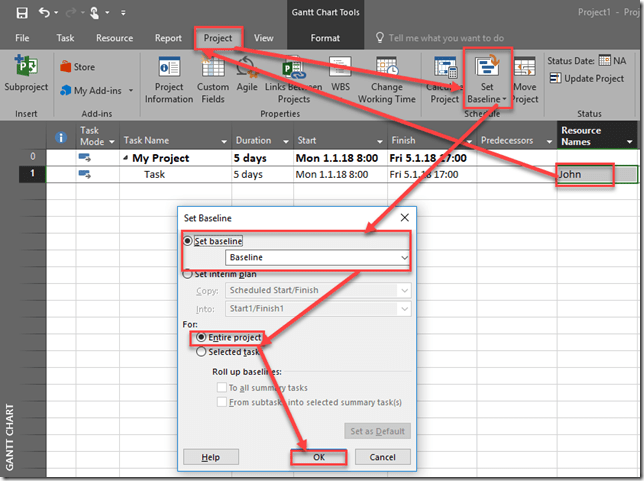The height and width of the screenshot is (481, 644).
Task: Switch to the Project ribbon tab
Action: pyautogui.click(x=217, y=38)
